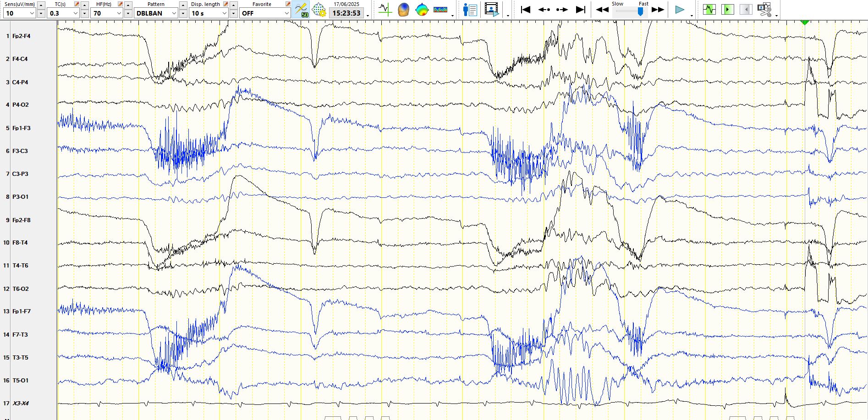Click the 15:23:53 time display
This screenshot has width=868, height=420.
[346, 13]
